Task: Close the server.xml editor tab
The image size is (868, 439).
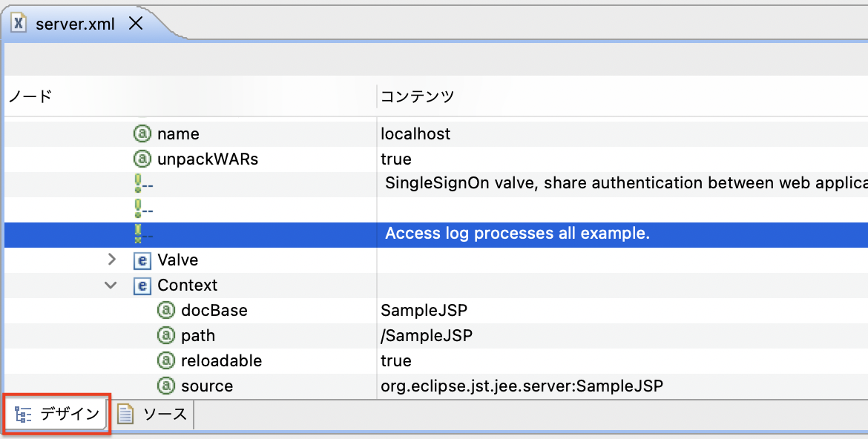Action: tap(135, 23)
